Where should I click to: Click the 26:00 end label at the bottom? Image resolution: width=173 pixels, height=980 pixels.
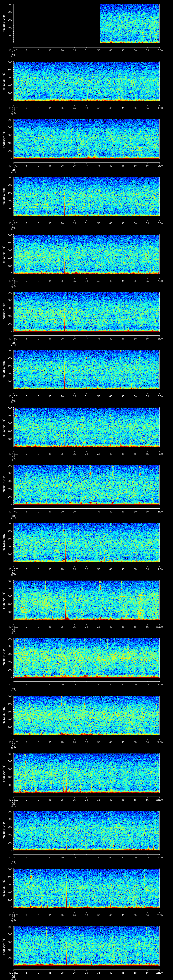(159, 972)
